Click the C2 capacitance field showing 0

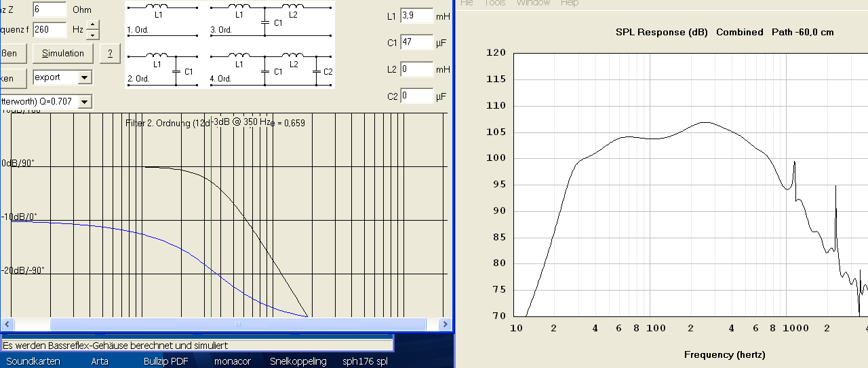pyautogui.click(x=416, y=96)
